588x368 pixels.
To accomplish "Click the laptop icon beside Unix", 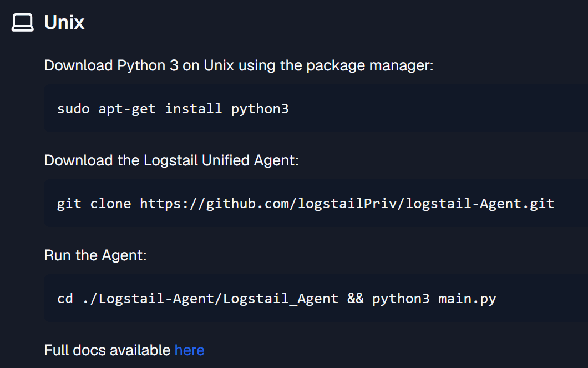I will click(23, 23).
